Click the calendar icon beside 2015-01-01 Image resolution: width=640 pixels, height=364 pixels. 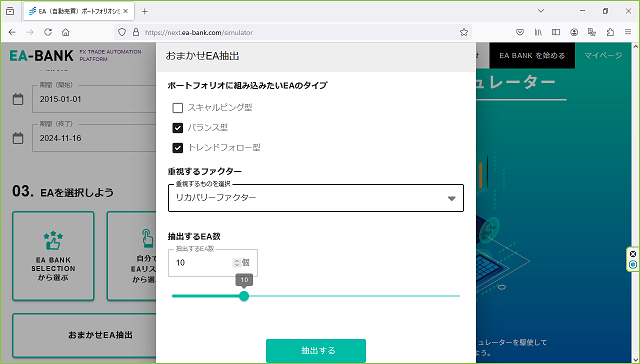[x=18, y=99]
